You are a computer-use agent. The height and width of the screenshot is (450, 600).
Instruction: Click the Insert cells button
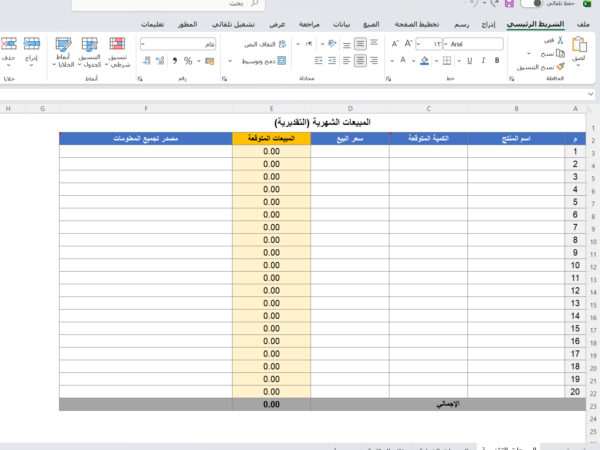[31, 52]
